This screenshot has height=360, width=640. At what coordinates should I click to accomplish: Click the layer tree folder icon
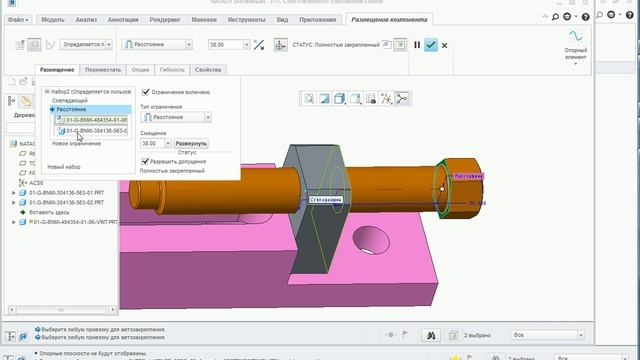[27, 101]
